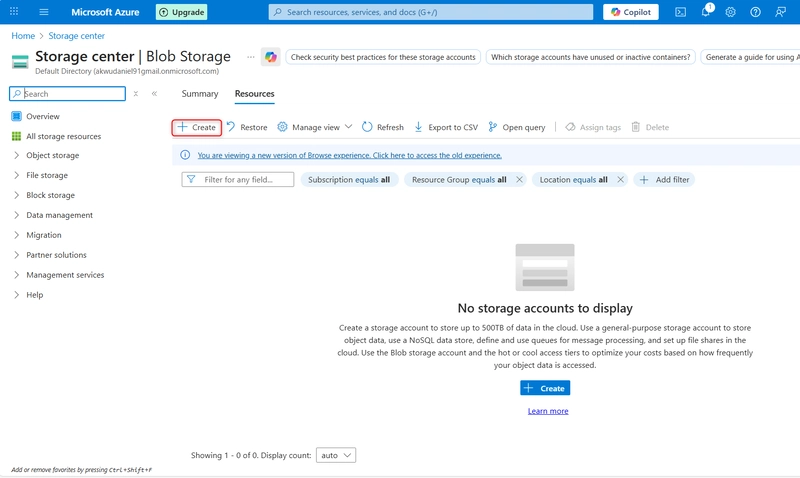The height and width of the screenshot is (478, 800).
Task: Click the Filter for any field box
Action: point(238,179)
